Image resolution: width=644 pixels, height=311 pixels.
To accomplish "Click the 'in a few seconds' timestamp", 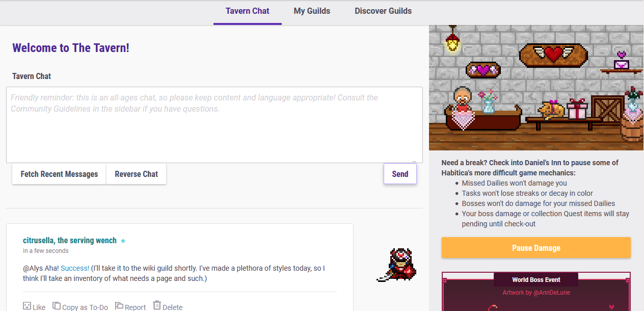I will click(46, 251).
